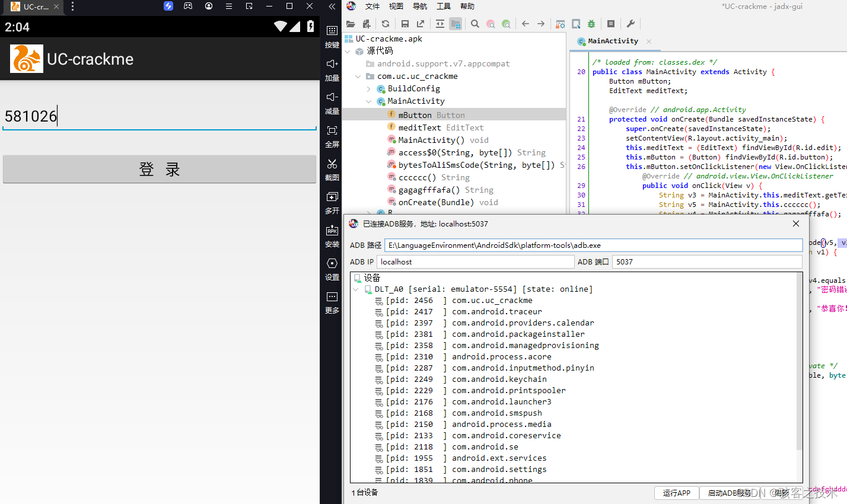Click the ADB 端口 field showing 5037
Viewport: 847px width, 504px height.
(x=707, y=261)
